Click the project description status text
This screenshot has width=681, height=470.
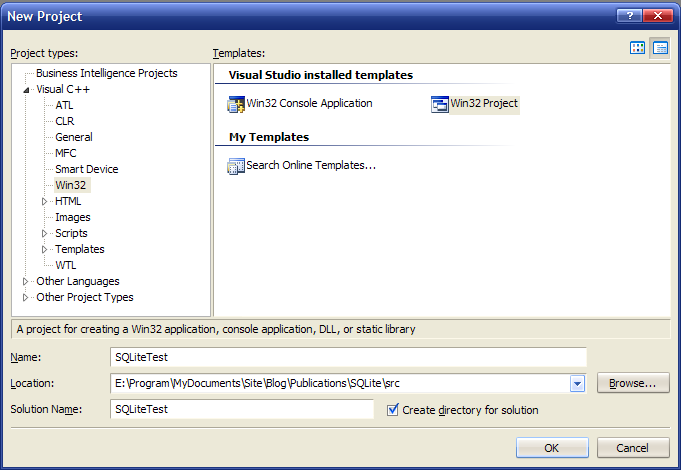(x=216, y=329)
